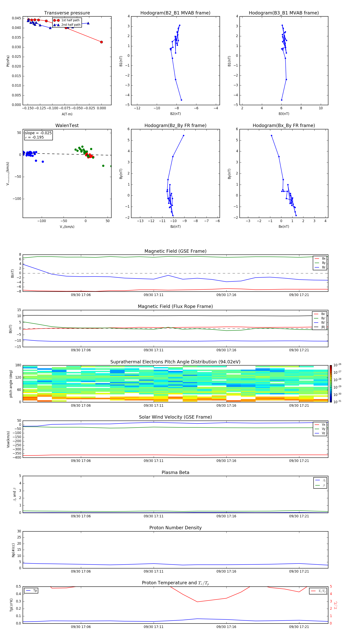Click the Te/Tp legend entry in temperature plot
Image resolution: width=351 pixels, height=644 pixels.
tap(318, 591)
